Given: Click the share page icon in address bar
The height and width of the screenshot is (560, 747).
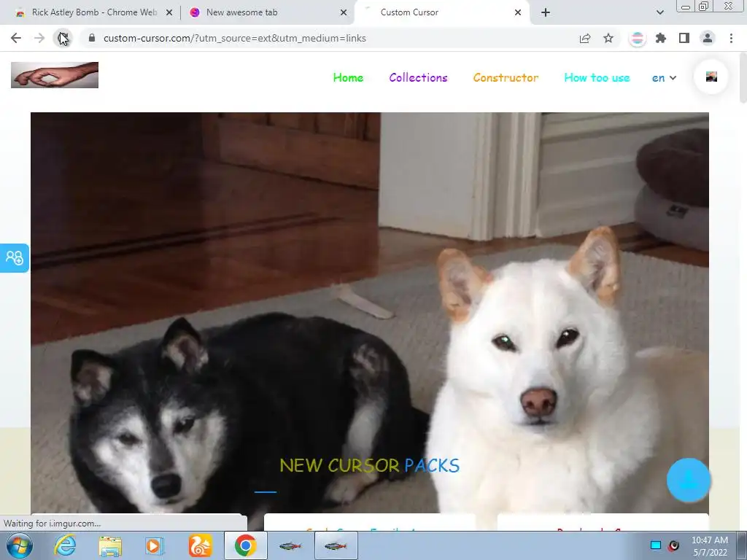Looking at the screenshot, I should (585, 38).
